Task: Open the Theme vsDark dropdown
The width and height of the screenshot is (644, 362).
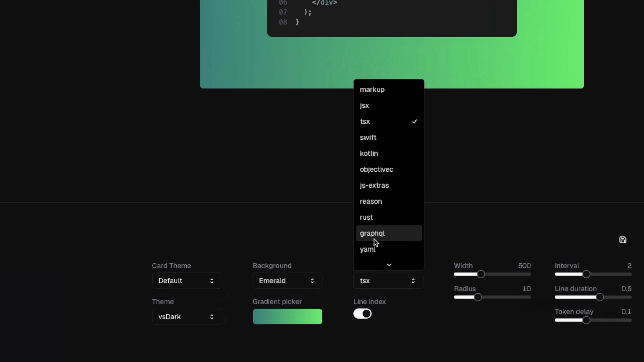Action: pos(187,317)
